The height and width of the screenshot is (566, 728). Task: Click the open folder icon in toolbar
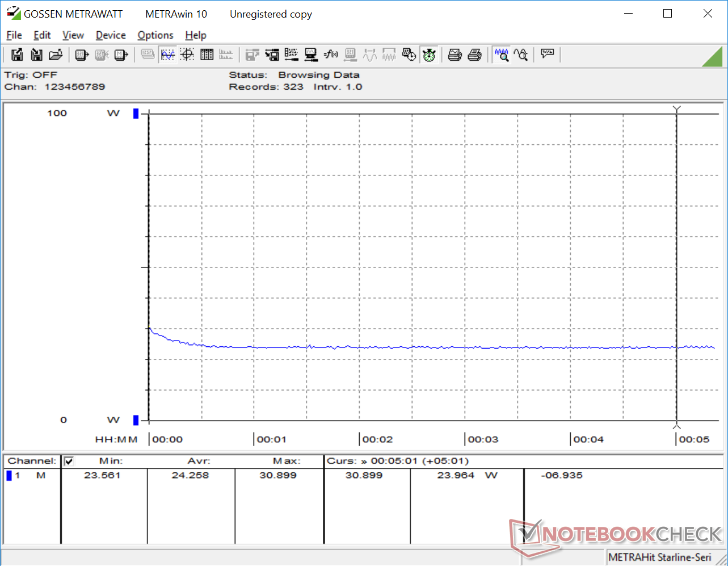55,54
